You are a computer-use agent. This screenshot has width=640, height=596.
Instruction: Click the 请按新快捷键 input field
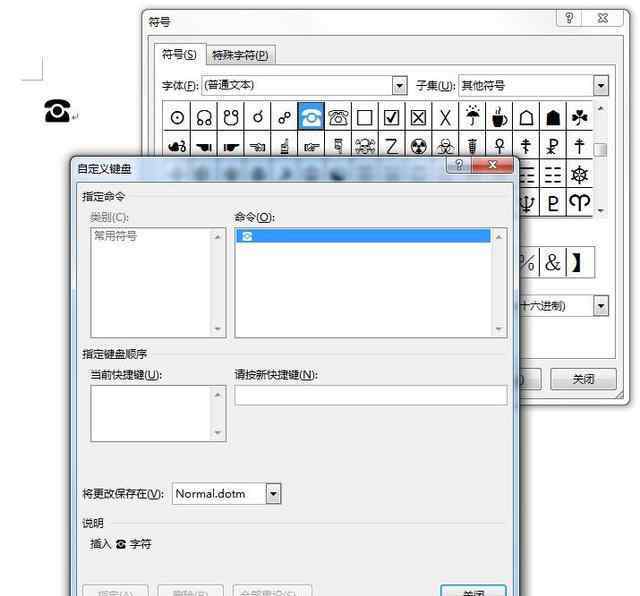[370, 395]
